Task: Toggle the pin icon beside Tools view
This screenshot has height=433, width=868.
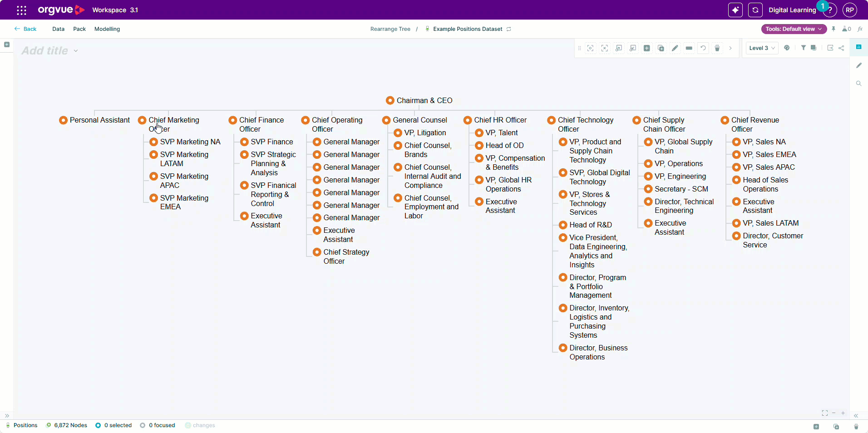Action: (833, 29)
